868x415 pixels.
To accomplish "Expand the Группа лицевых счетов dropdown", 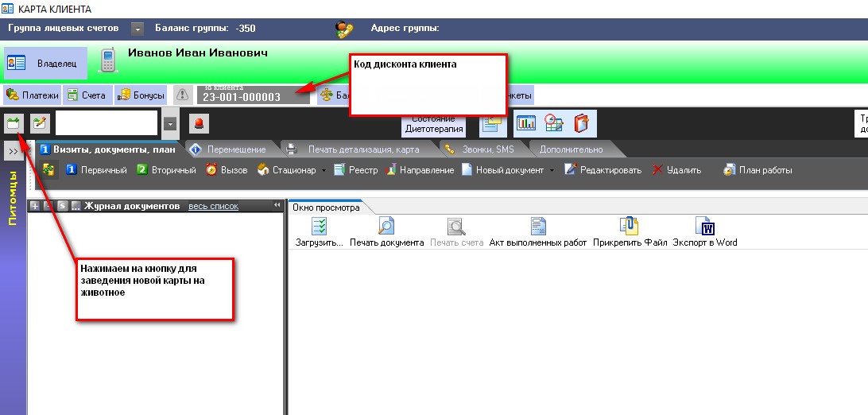I will pos(138,29).
